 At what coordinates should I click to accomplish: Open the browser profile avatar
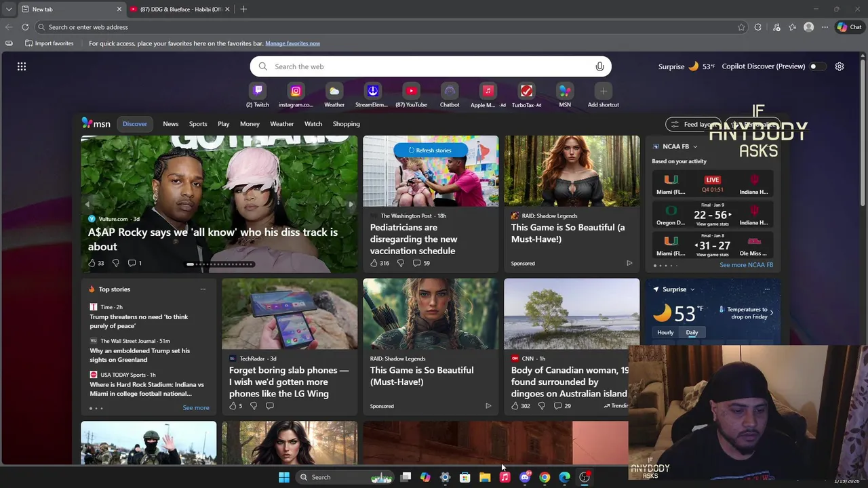coord(808,27)
